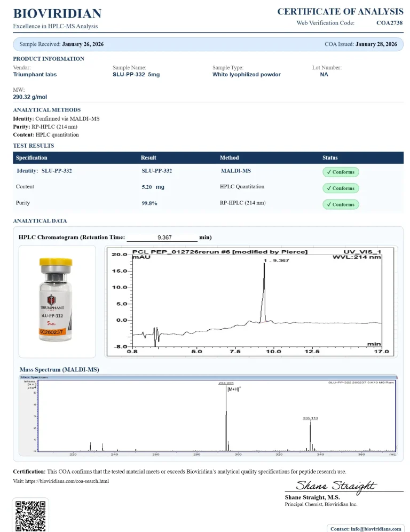The width and height of the screenshot is (410, 532).
Task: Click the Result column header
Action: tap(148, 158)
